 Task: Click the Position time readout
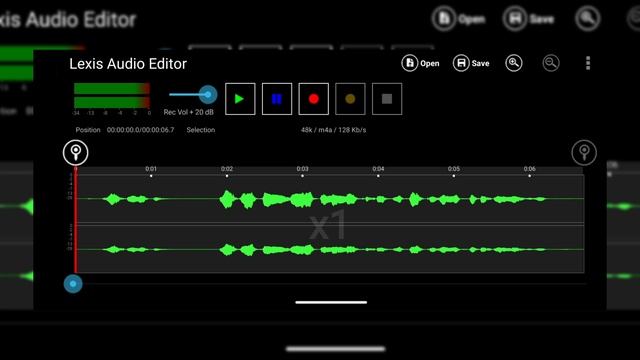tap(140, 130)
